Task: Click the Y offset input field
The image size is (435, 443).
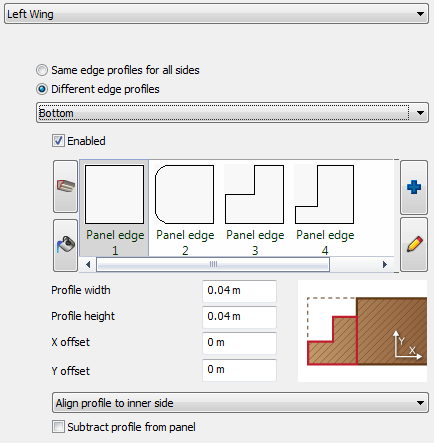Action: 239,370
